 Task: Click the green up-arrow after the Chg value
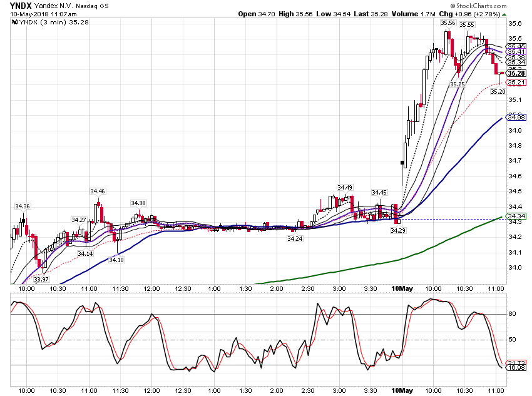(504, 14)
